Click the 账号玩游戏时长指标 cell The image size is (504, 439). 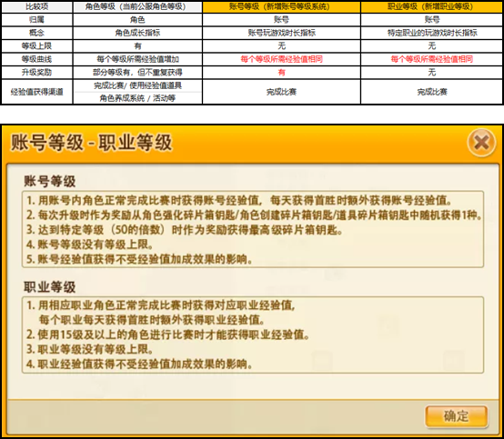[x=282, y=33]
